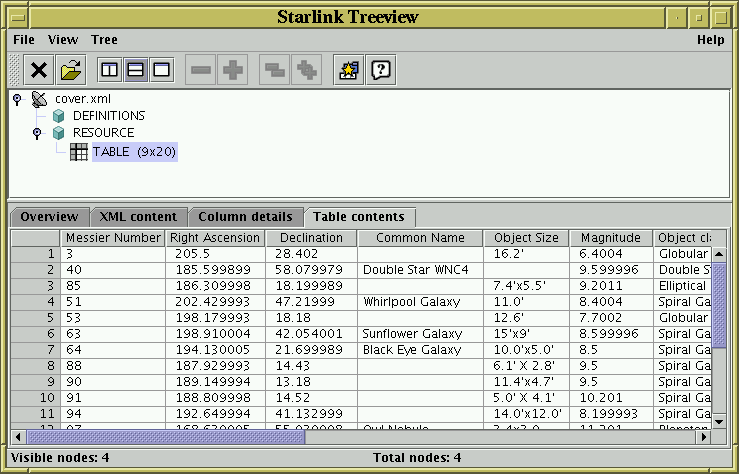Open the demo data toolbar icon
This screenshot has width=739, height=474.
(349, 70)
